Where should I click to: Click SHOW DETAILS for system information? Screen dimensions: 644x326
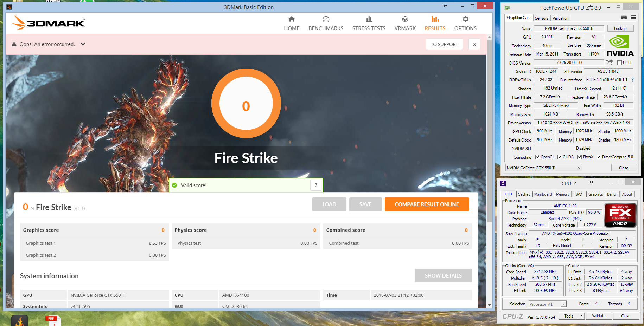point(443,276)
